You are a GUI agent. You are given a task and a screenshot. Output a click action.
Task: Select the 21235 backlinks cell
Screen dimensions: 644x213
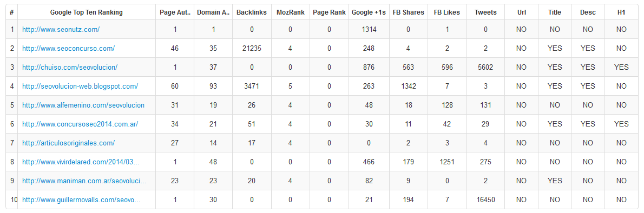point(252,49)
